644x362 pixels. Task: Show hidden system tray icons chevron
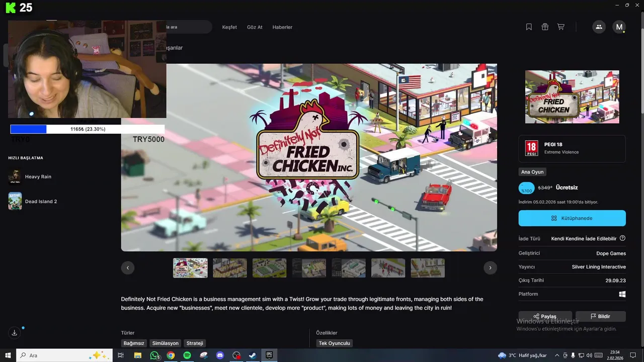point(557,355)
